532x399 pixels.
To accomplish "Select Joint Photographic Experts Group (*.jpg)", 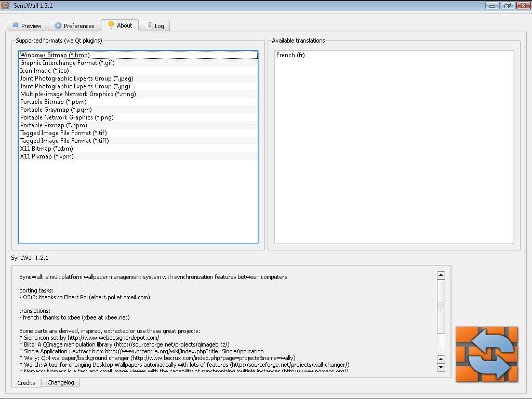I will point(138,86).
